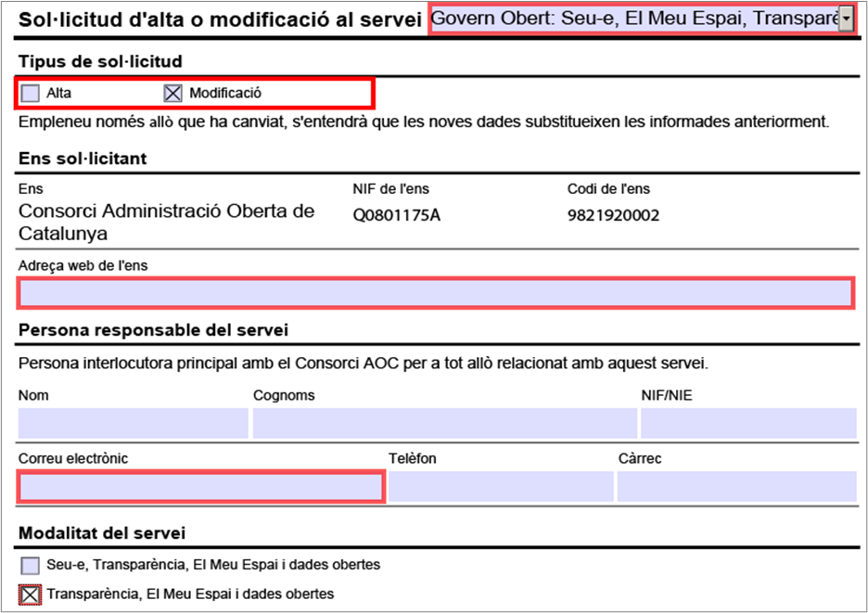Image resolution: width=868 pixels, height=613 pixels.
Task: Click the 'Modalitat del servei' section heading
Action: click(102, 533)
